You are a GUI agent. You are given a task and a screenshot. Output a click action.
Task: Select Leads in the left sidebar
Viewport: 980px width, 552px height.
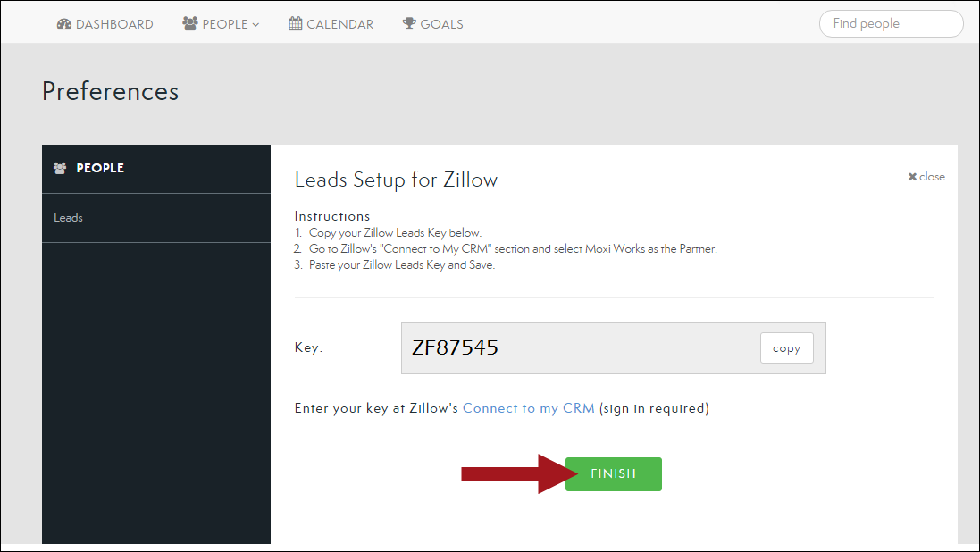(68, 218)
